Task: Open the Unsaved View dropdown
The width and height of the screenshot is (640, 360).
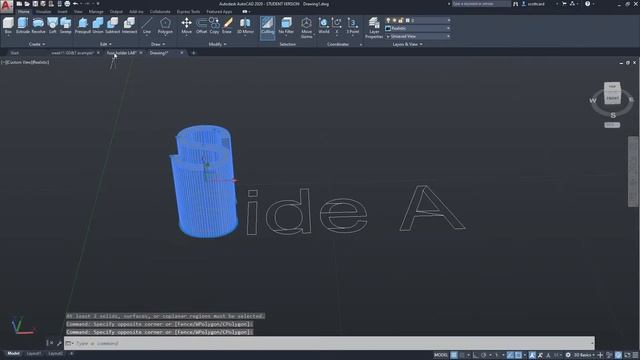Action: coord(418,36)
